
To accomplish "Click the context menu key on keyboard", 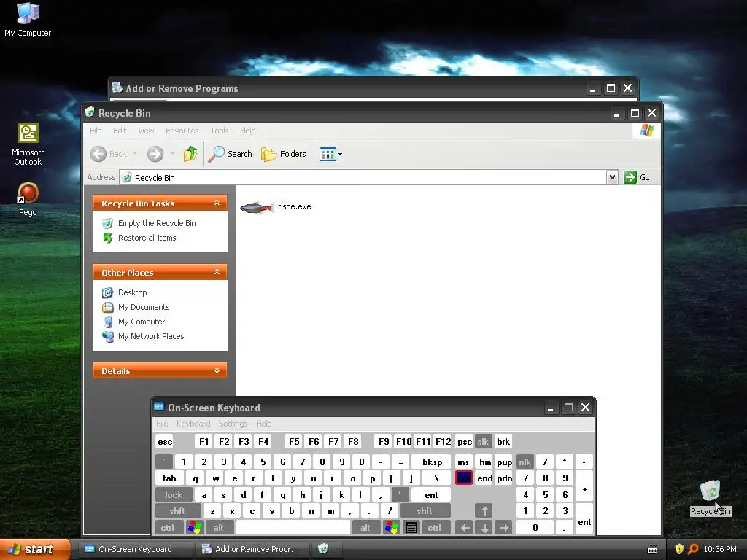I will [411, 528].
